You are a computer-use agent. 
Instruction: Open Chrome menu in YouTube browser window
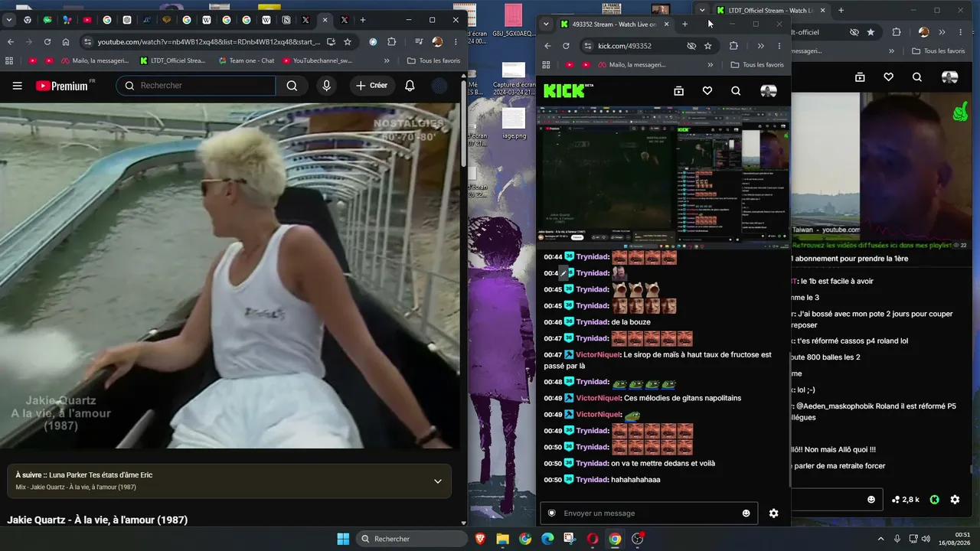pos(456,42)
